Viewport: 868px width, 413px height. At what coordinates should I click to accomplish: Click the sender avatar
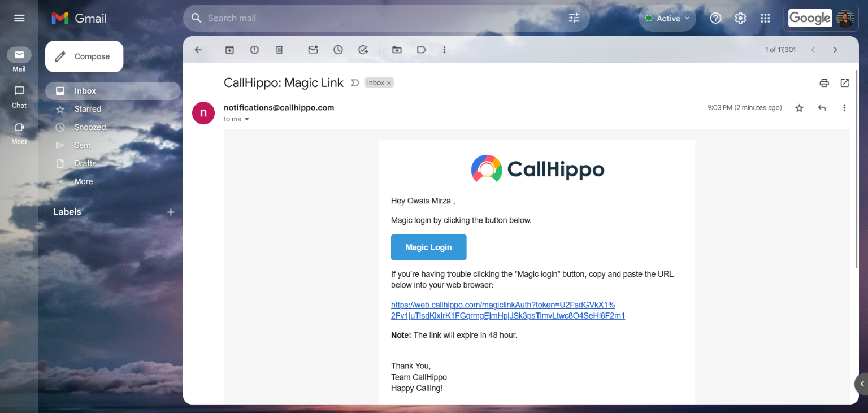(x=203, y=113)
